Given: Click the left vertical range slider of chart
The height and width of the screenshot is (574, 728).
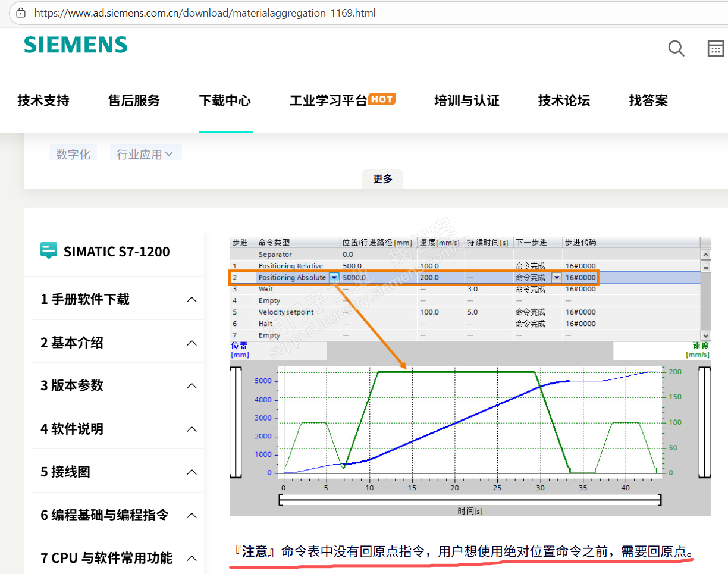Looking at the screenshot, I should click(x=236, y=422).
